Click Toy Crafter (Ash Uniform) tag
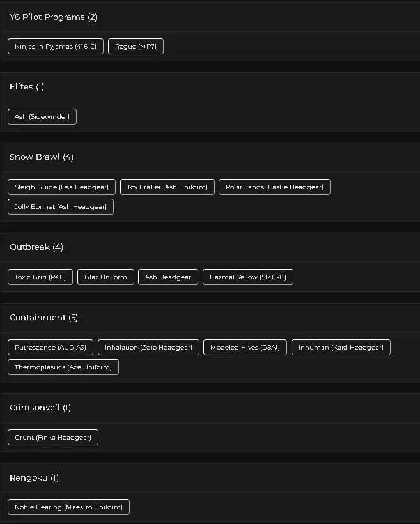420x524 pixels. click(x=167, y=187)
